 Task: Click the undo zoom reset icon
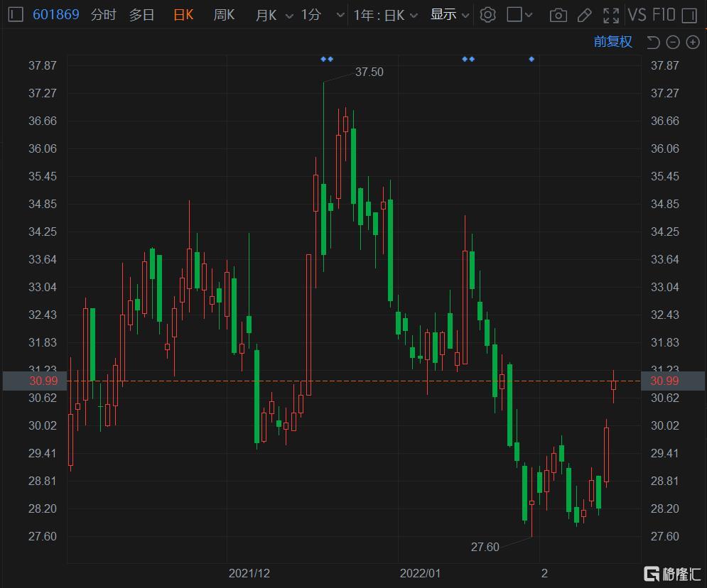pyautogui.click(x=653, y=43)
